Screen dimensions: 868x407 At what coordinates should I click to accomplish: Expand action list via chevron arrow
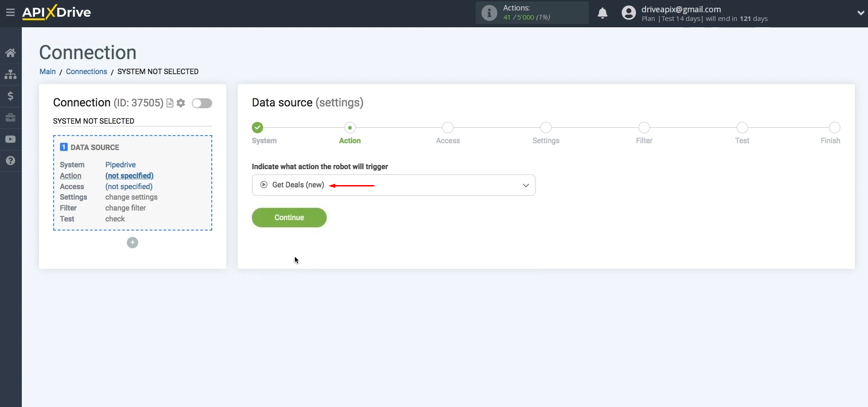click(x=526, y=185)
